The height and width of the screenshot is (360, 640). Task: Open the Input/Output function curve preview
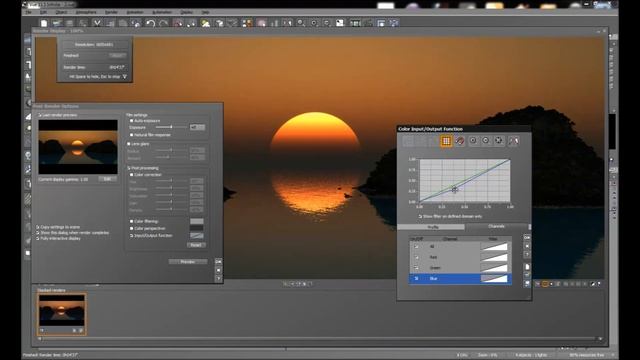click(x=197, y=236)
